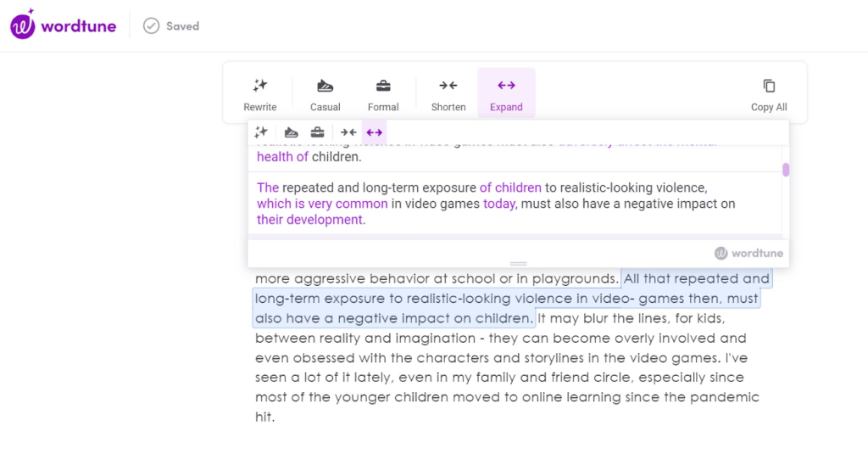Image resolution: width=868 pixels, height=459 pixels.
Task: Click the Wordtune logo
Action: [x=63, y=25]
